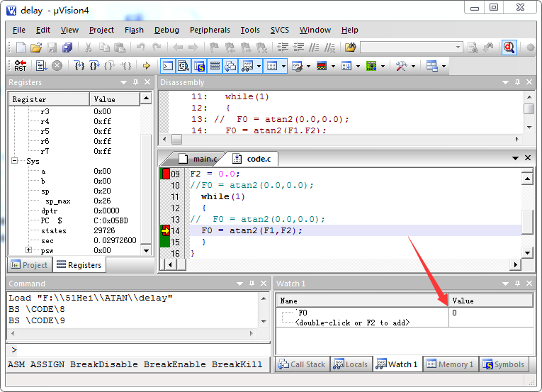This screenshot has width=542, height=392.
Task: Create a new file with the toolbar icon
Action: (21, 47)
